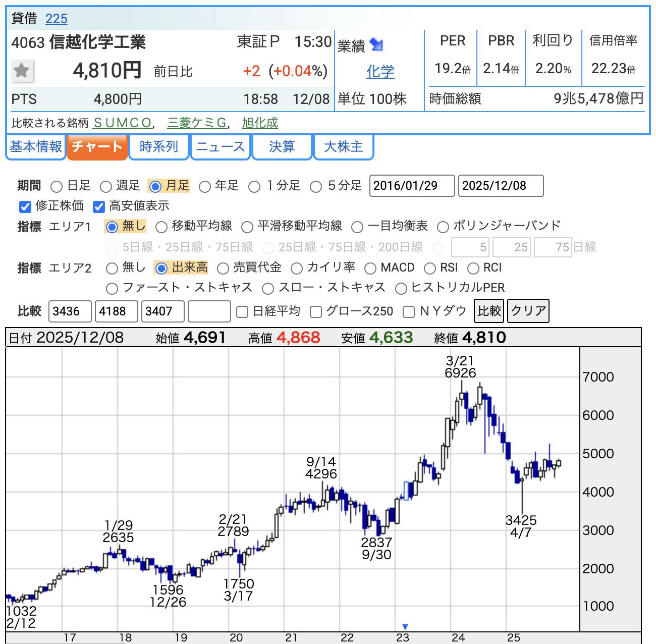Screen dimensions: 656x644
Task: Click the start date field 2016/01/29
Action: point(412,186)
